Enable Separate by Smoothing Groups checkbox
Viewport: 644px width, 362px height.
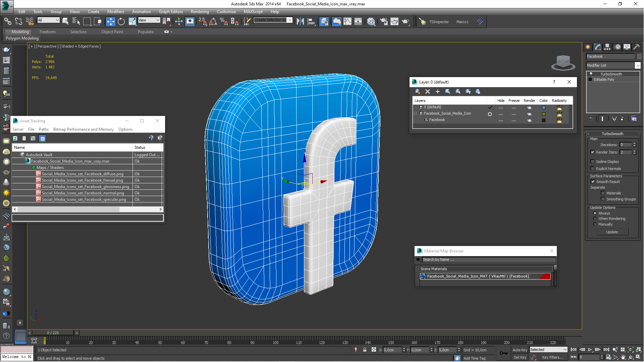pyautogui.click(x=603, y=199)
